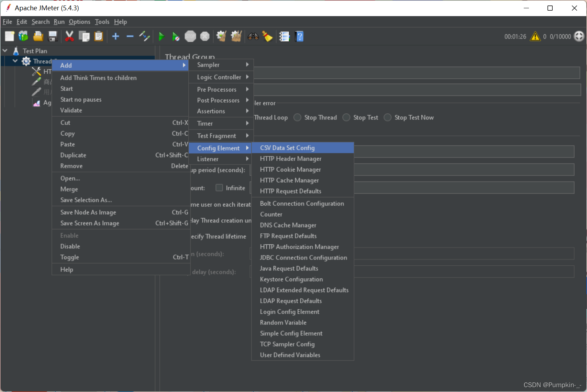Choose CSV Data Set Config
Screen dimensions: 587x392
303,148
